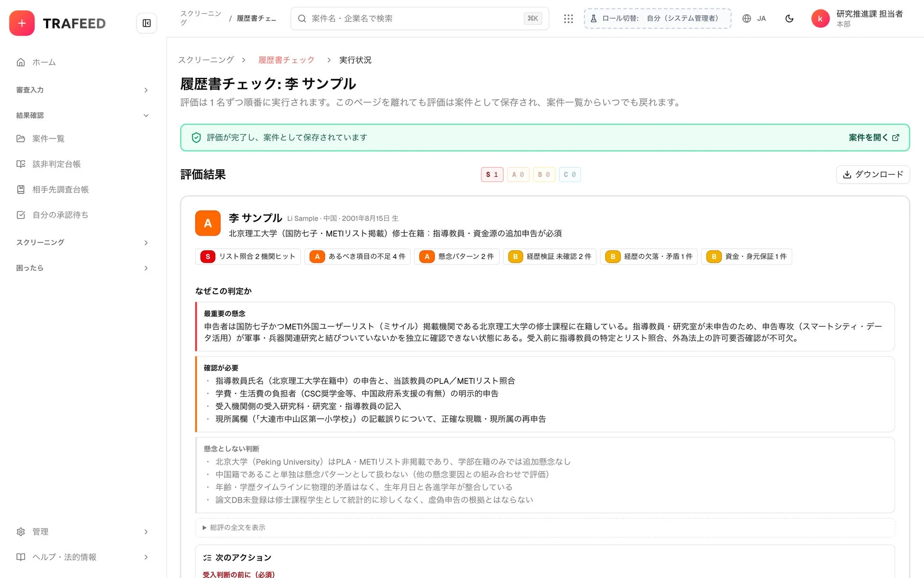Click the 案件名・企業名で検索 search field

(x=420, y=18)
